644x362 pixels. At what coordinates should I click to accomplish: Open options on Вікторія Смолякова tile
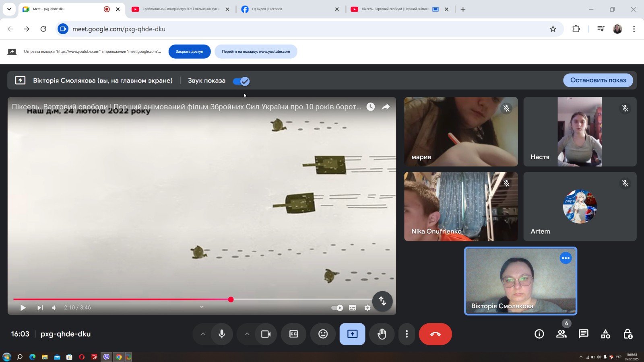pyautogui.click(x=566, y=258)
